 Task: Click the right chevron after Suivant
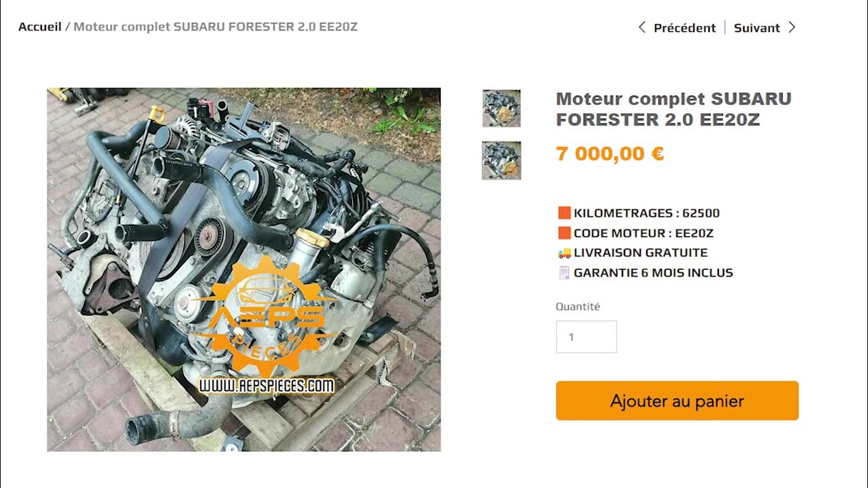791,28
